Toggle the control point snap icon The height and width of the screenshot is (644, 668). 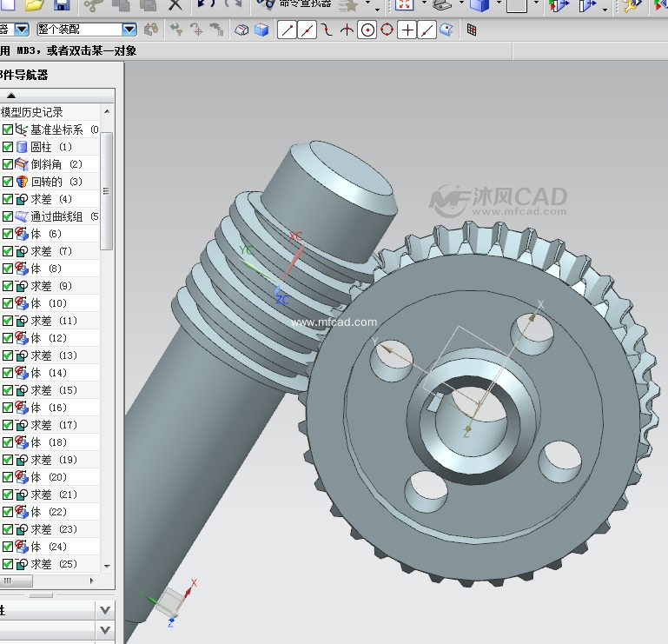click(x=327, y=30)
